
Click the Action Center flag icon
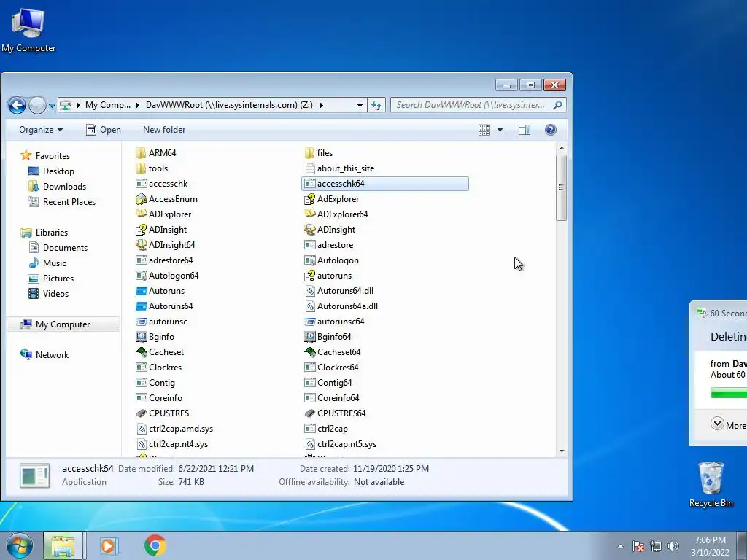click(x=638, y=546)
